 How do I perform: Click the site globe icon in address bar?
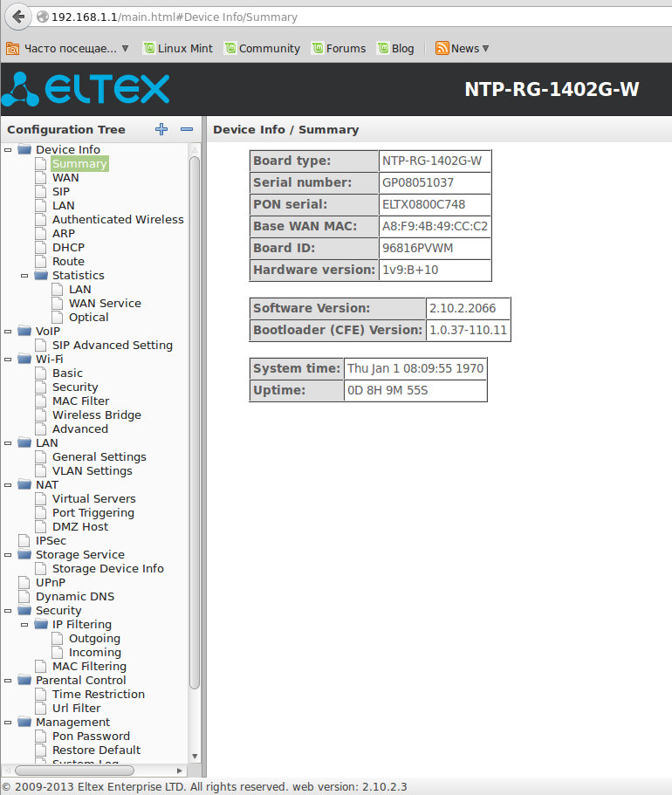(43, 17)
